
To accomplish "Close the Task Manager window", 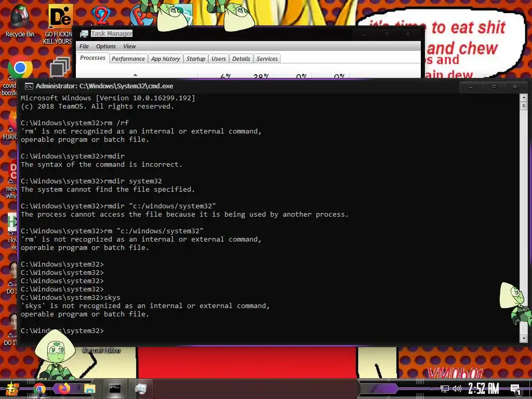I will [408, 34].
